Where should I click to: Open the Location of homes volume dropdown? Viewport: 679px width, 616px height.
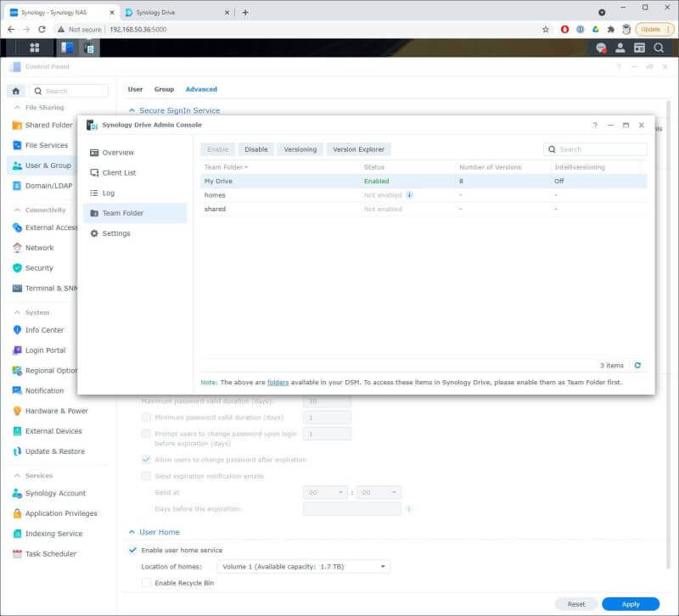point(381,567)
